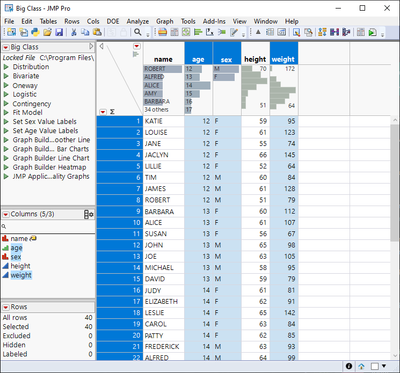This screenshot has width=400, height=373.
Task: Click the Fit Model script entry
Action: pos(27,112)
